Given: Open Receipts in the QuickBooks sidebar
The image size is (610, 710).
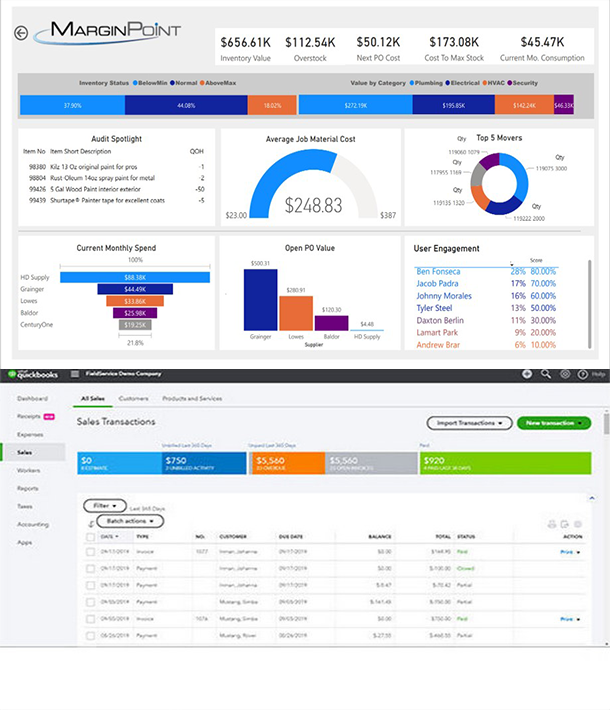Looking at the screenshot, I should [29, 416].
